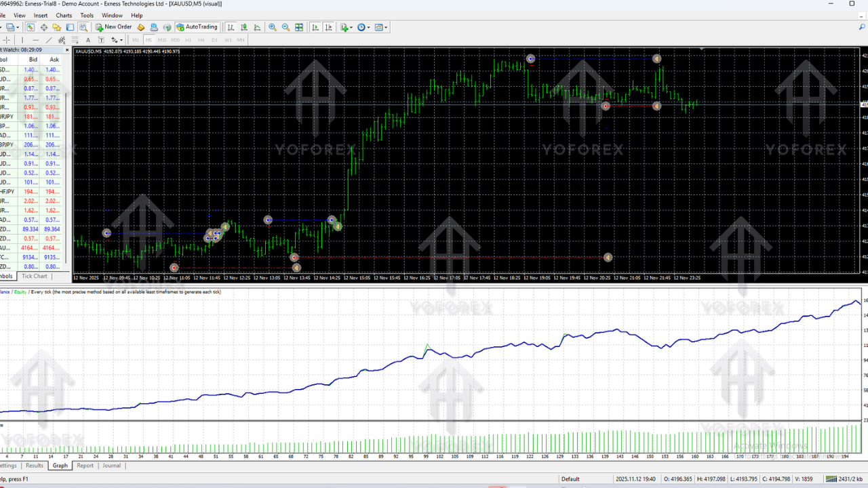
Task: Draw a horizontal line on the chart
Action: [x=35, y=39]
